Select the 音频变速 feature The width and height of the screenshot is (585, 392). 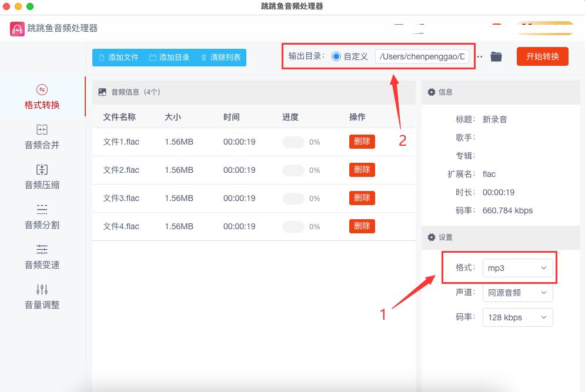pos(41,255)
